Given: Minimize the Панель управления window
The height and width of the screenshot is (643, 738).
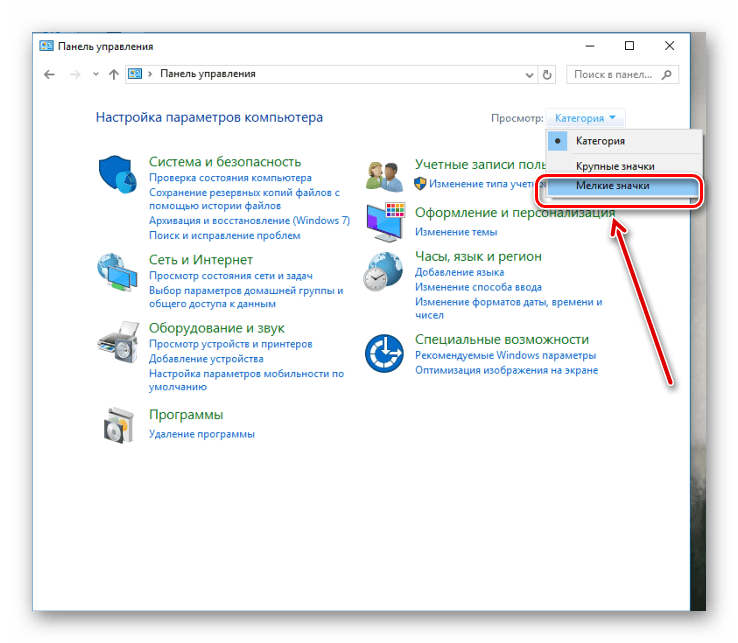Looking at the screenshot, I should pyautogui.click(x=590, y=46).
